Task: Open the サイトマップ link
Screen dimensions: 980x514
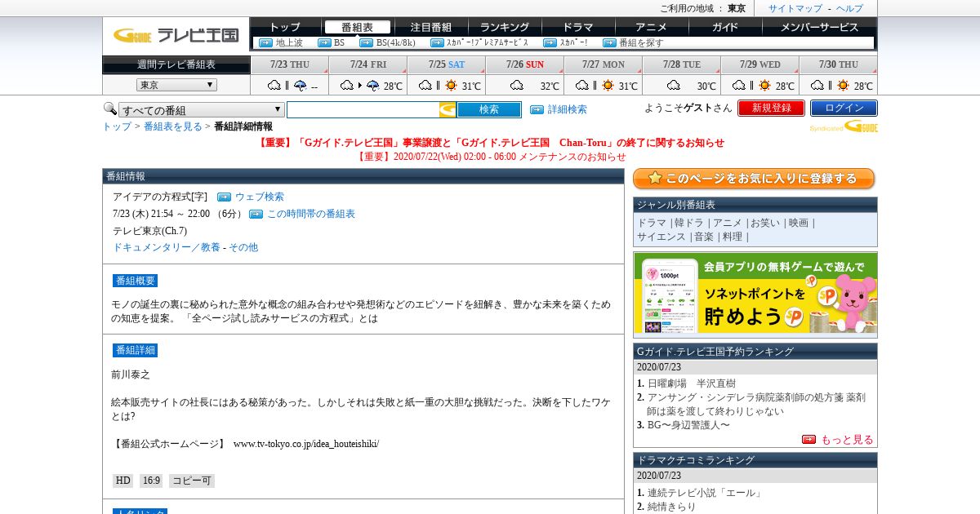Action: [795, 8]
